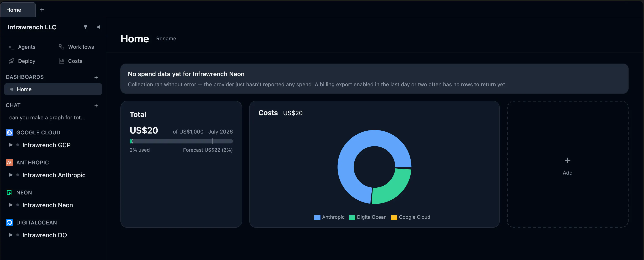The width and height of the screenshot is (644, 260).
Task: Click the Anthropic logo icon
Action: [x=9, y=162]
